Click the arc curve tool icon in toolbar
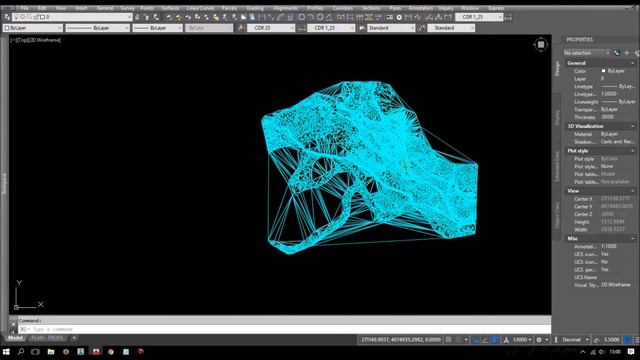 [280, 17]
